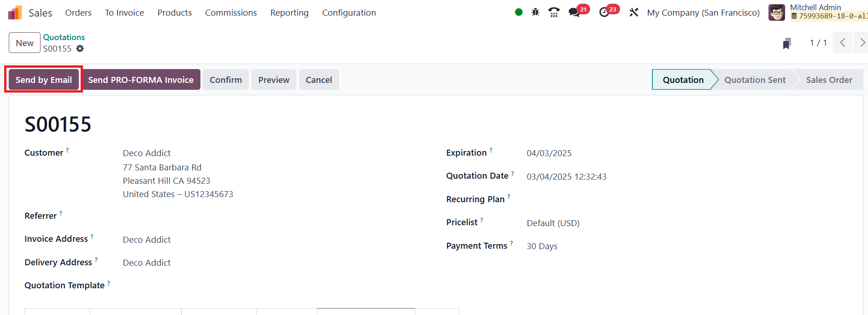Screen dimensions: 868x315
Task: Select the Quotation Sent status stage
Action: coord(755,80)
